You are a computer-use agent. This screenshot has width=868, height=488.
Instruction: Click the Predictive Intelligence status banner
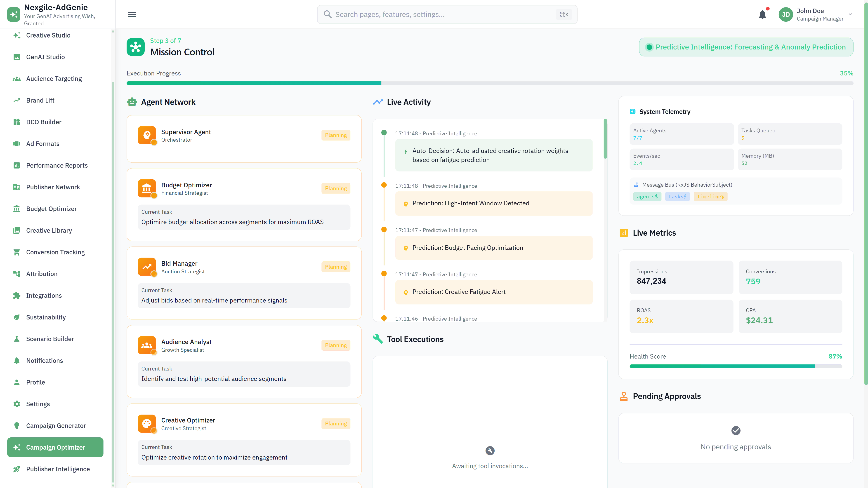pyautogui.click(x=746, y=47)
